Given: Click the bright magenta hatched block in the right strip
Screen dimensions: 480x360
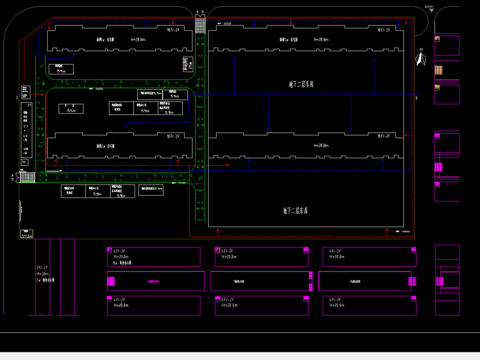Looking at the screenshot, I should [438, 167].
